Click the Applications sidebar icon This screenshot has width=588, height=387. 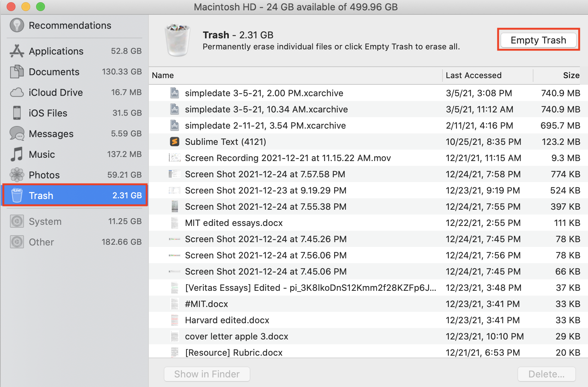tap(17, 51)
